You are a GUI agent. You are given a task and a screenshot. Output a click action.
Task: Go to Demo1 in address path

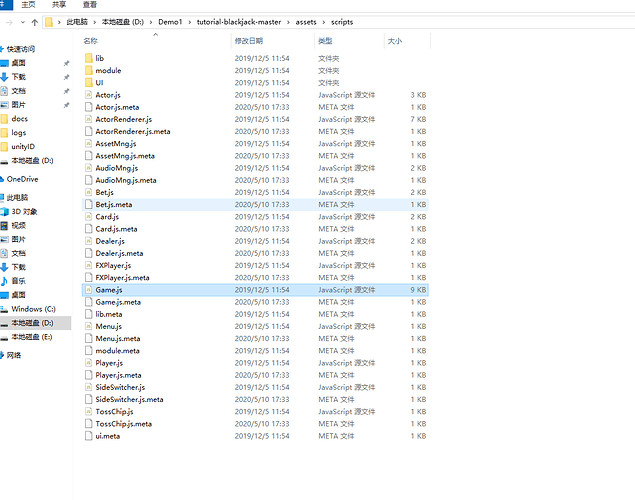(170, 22)
